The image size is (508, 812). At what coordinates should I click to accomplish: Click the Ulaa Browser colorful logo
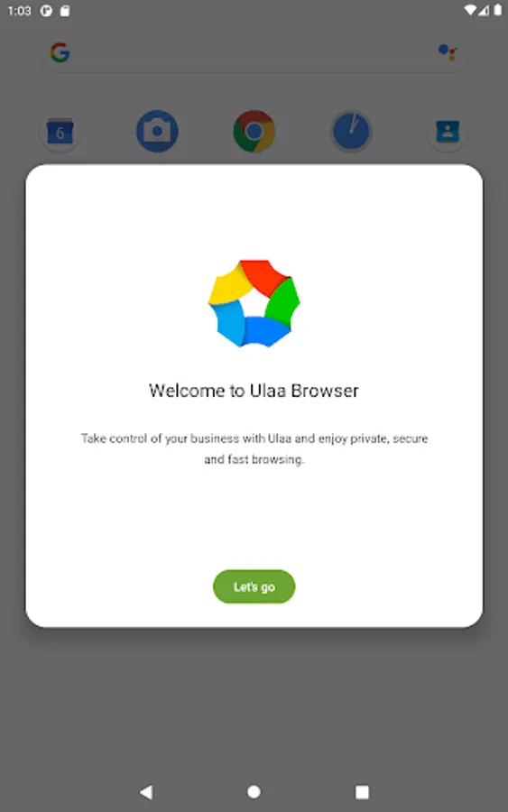(254, 303)
